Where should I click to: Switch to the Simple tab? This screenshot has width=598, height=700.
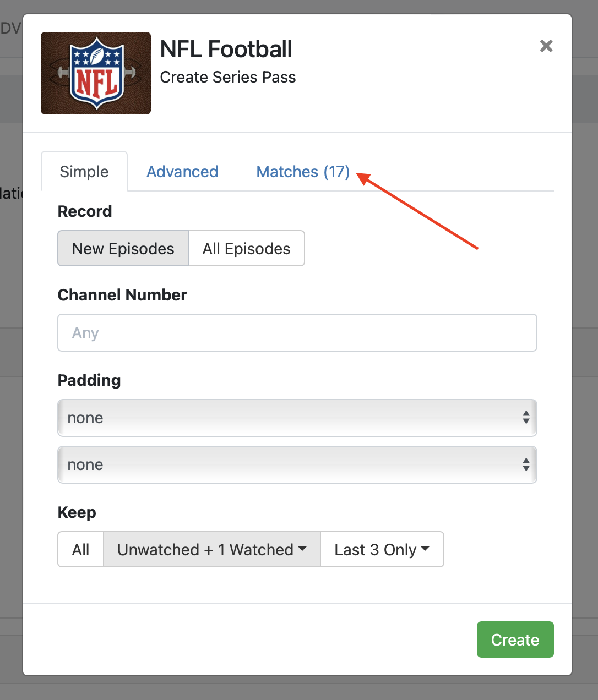coord(84,172)
